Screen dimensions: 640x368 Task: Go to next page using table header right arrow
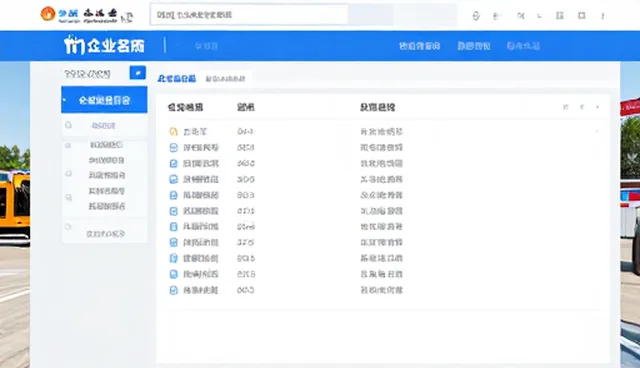coord(597,107)
